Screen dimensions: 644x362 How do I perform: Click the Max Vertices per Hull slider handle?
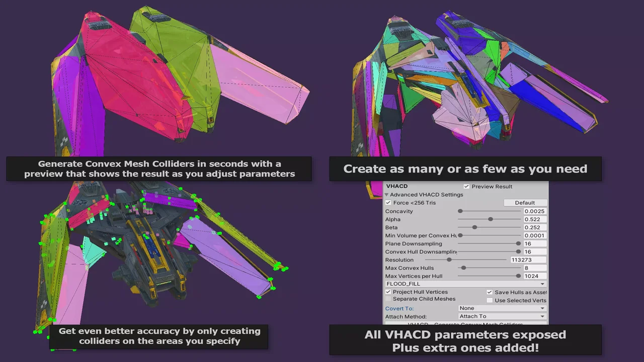(518, 276)
